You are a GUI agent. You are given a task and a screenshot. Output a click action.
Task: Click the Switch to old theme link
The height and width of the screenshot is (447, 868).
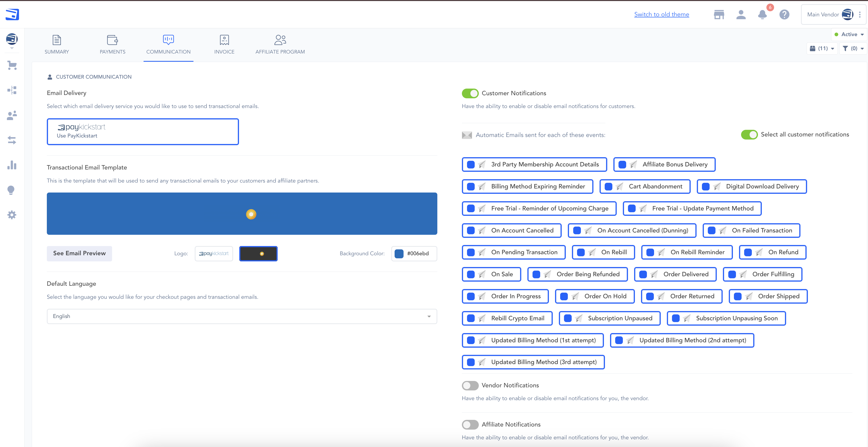pos(661,15)
